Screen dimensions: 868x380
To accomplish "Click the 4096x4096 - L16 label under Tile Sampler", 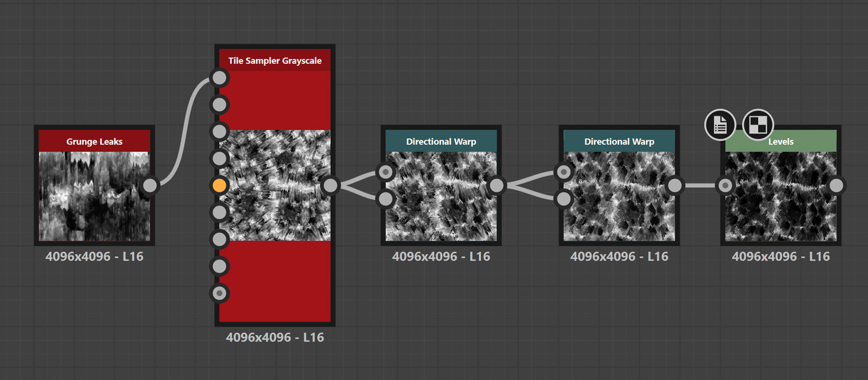I will pos(275,338).
